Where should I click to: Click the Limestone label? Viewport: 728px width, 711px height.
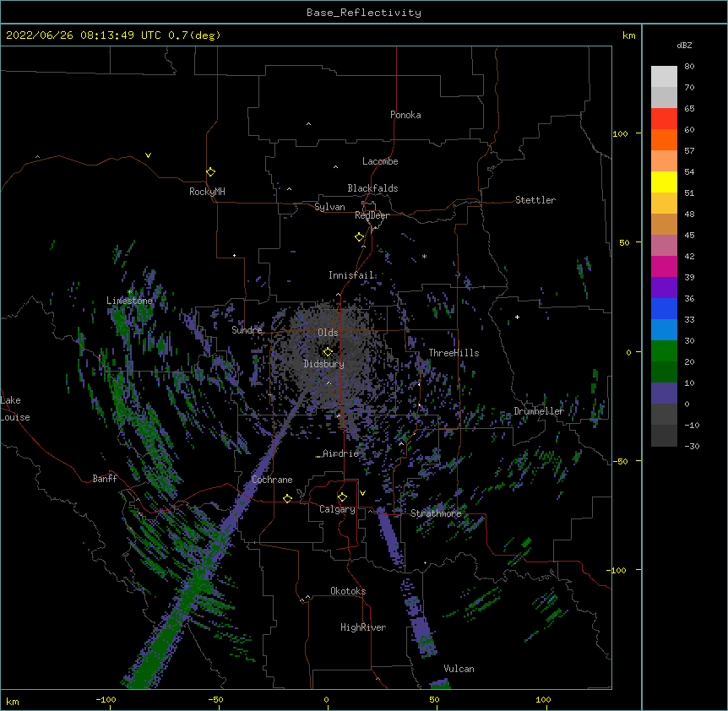click(x=129, y=301)
